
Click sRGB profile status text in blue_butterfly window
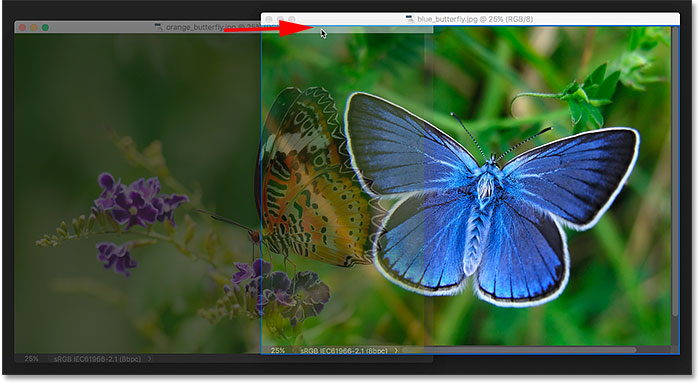[x=344, y=351]
